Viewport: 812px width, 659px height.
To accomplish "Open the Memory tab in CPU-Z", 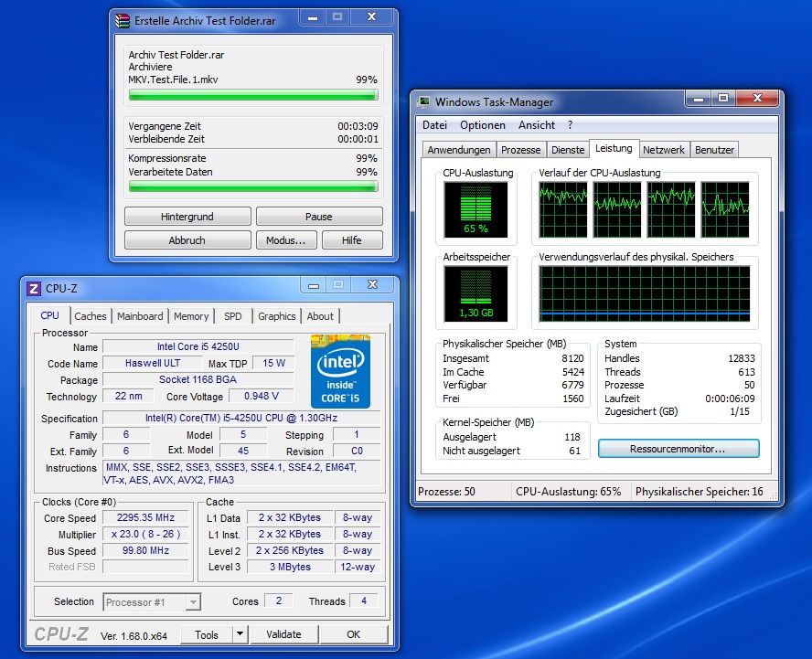I will [x=190, y=316].
